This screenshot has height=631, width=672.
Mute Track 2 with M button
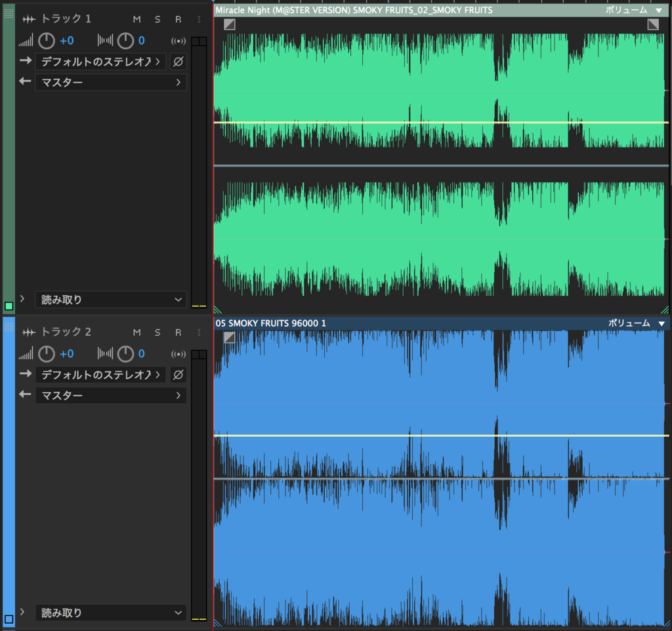[136, 333]
